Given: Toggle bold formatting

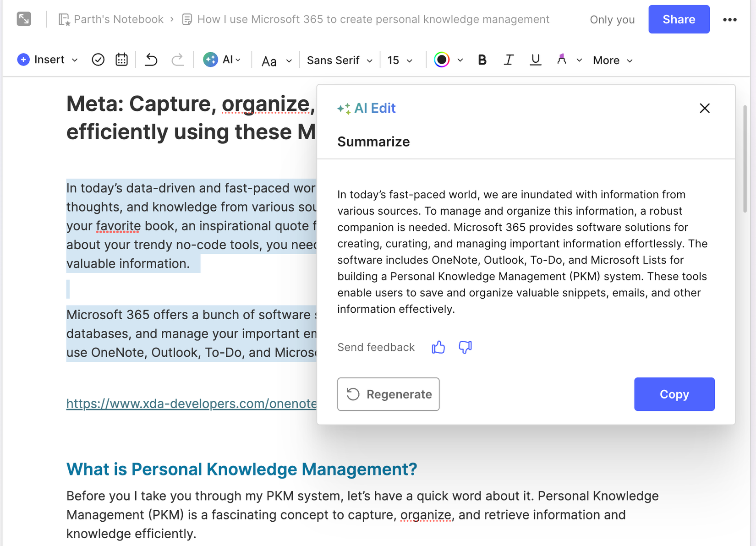Looking at the screenshot, I should tap(482, 60).
